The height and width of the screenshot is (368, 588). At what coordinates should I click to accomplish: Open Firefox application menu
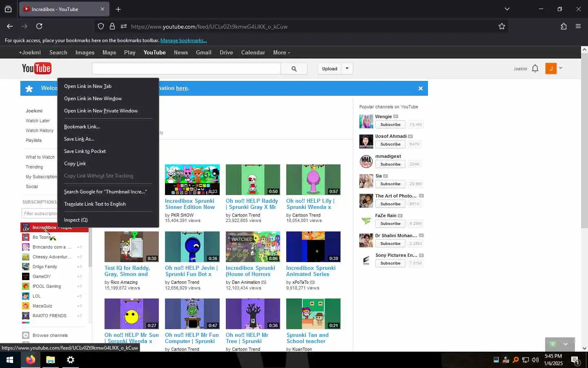click(x=578, y=26)
